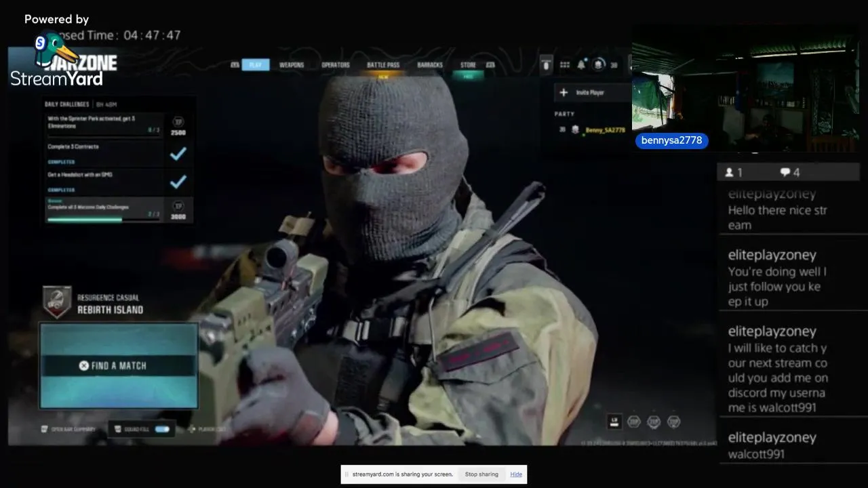Click the LS stick indicator icon
Viewport: 868px width, 488px height.
[x=614, y=422]
